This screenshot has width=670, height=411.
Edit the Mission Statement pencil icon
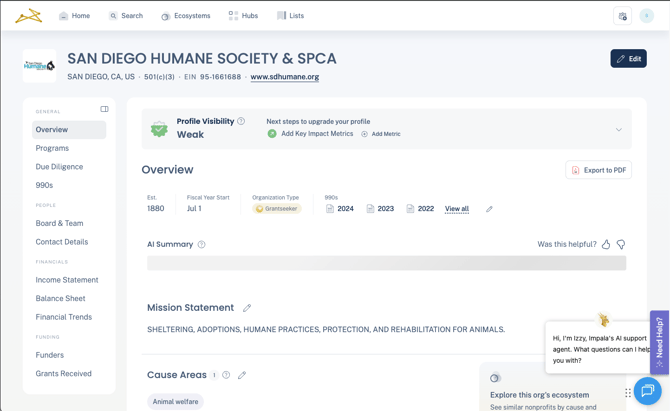pos(247,308)
